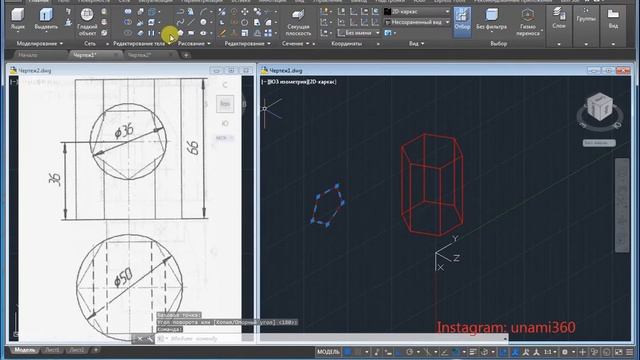Open the Без имени UCS dropdown in Координаты
The image size is (640, 360).
(359, 33)
